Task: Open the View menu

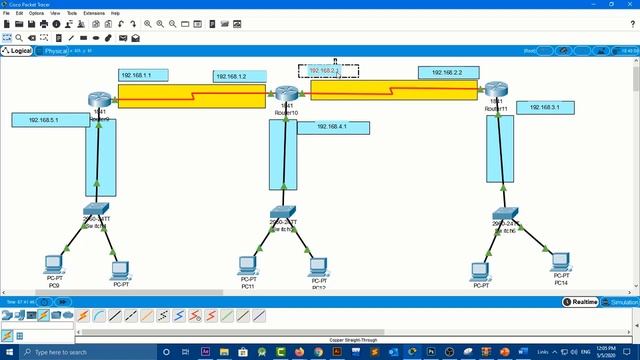Action: 55,13
